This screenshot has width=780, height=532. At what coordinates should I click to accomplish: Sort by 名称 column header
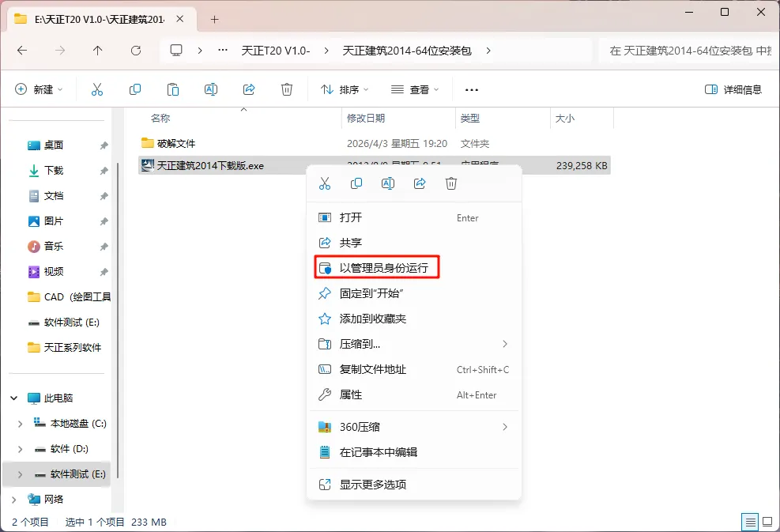tap(160, 118)
